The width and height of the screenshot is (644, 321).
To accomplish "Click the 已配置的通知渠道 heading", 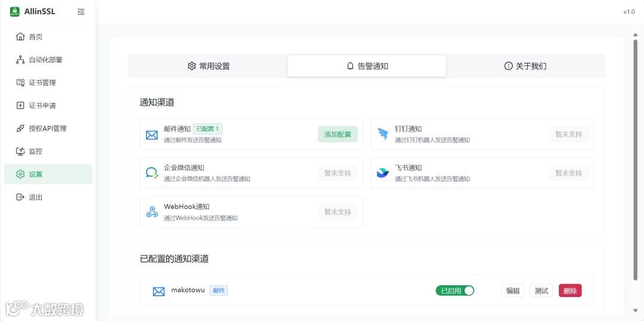I will (174, 259).
